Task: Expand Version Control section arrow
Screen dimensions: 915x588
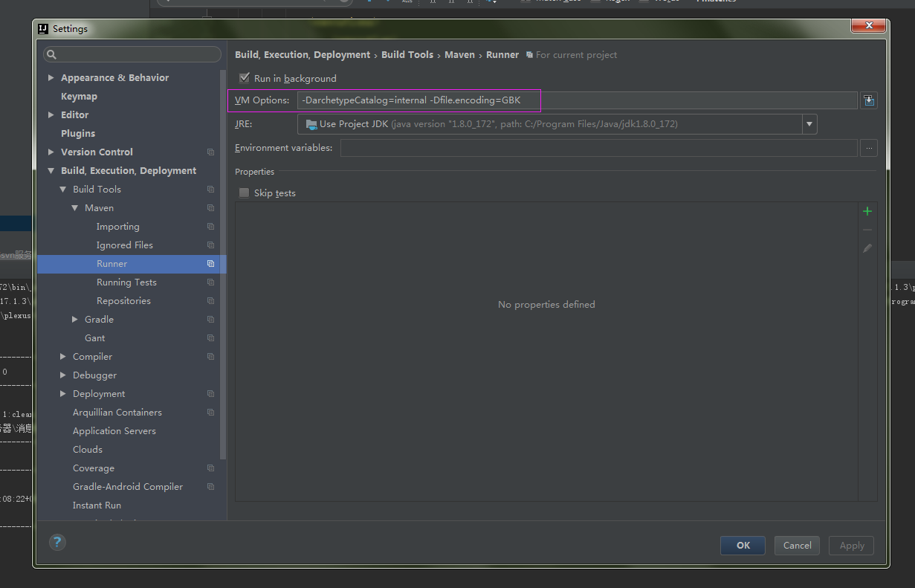Action: coord(51,152)
